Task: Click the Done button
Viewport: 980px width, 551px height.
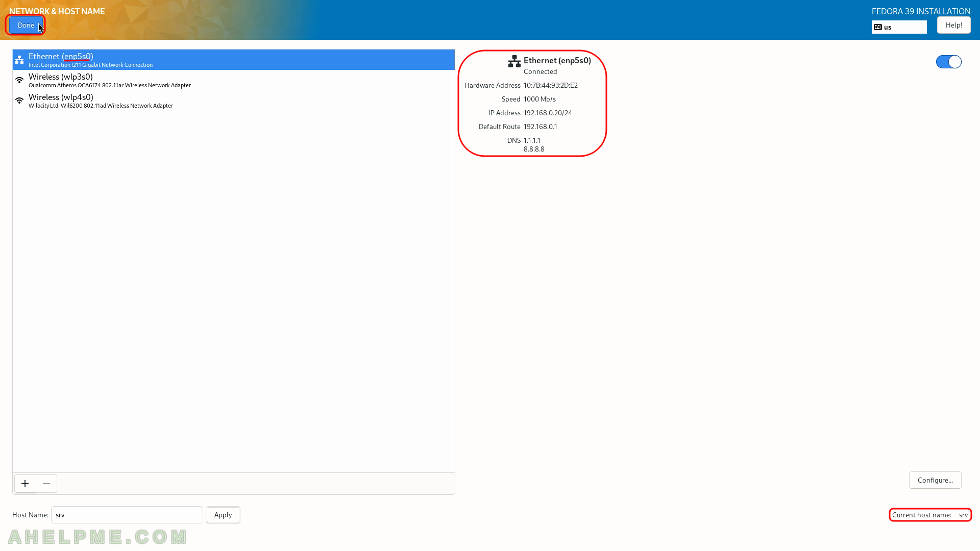Action: pos(26,25)
